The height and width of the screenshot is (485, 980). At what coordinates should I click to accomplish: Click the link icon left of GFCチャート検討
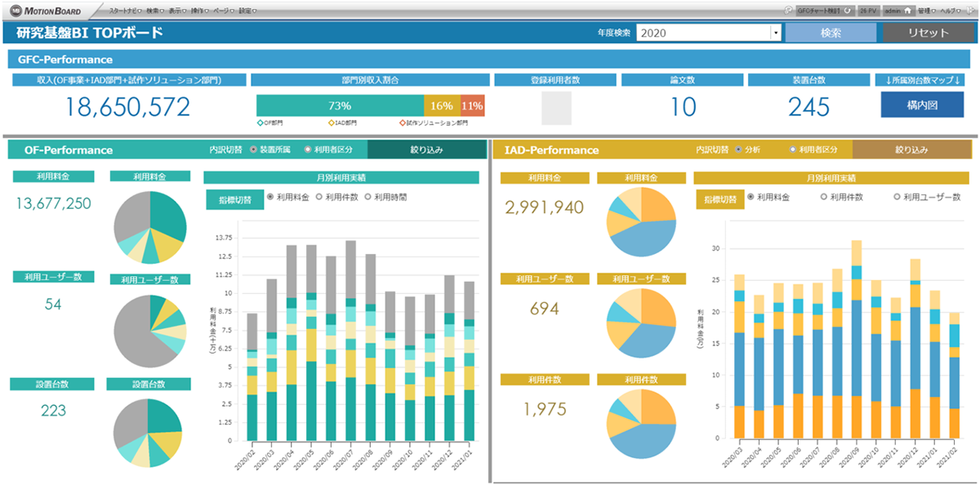pos(787,11)
